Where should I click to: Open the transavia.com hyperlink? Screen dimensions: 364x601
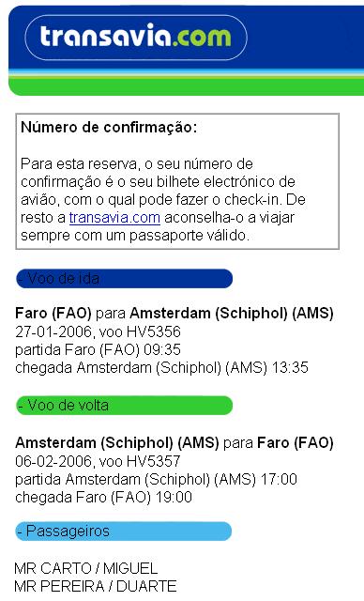point(114,217)
